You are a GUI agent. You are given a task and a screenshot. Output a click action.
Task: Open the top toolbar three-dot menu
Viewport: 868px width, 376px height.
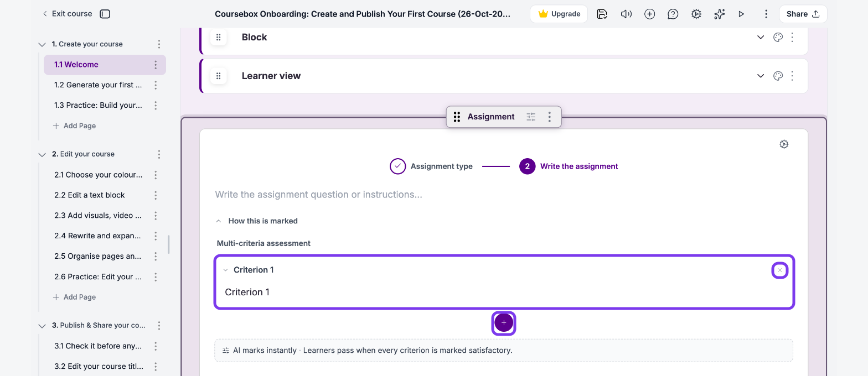pyautogui.click(x=766, y=14)
